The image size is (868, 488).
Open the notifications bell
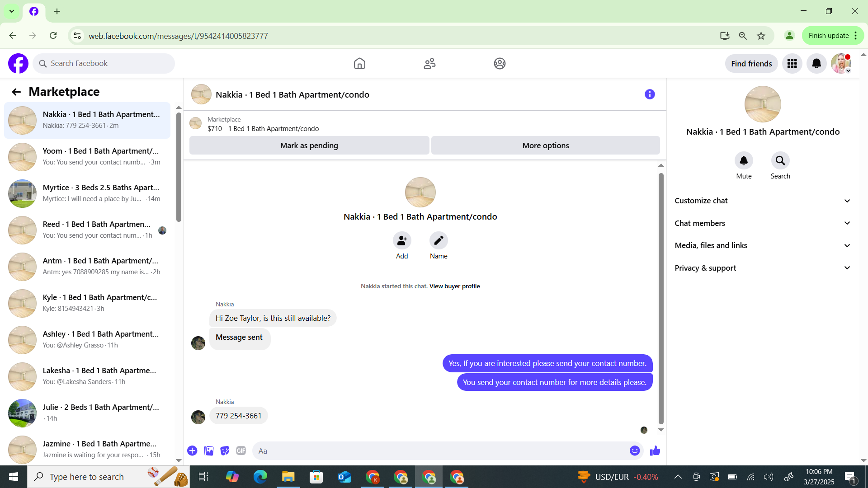click(x=816, y=63)
